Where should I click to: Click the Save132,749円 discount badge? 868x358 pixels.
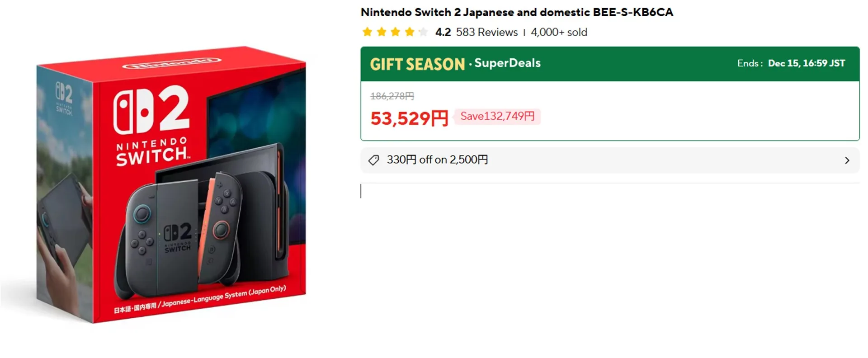point(497,117)
